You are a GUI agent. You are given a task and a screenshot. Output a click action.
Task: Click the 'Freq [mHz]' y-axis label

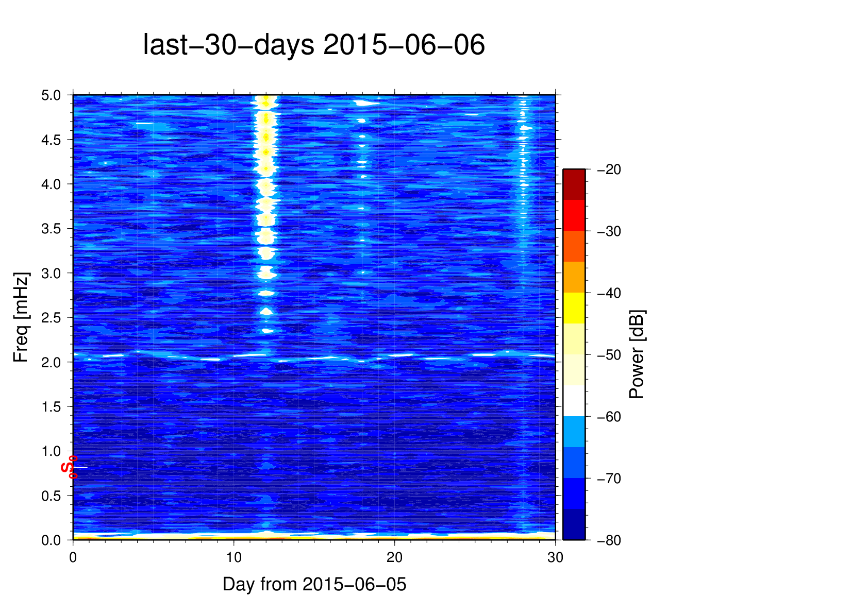[21, 317]
